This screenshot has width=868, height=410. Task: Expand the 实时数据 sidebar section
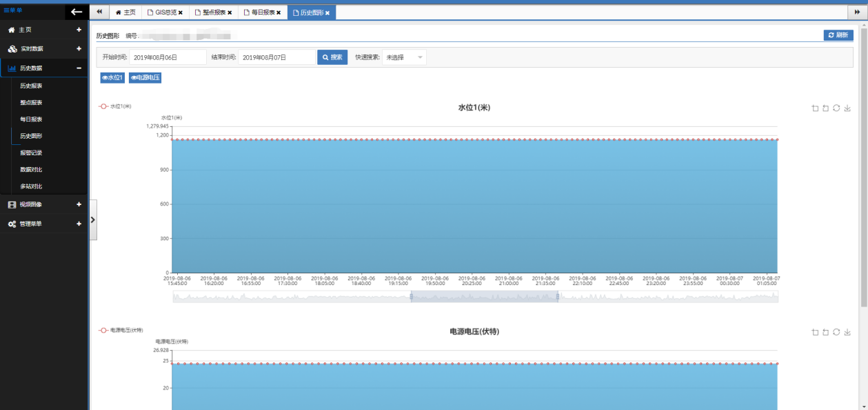click(x=79, y=49)
